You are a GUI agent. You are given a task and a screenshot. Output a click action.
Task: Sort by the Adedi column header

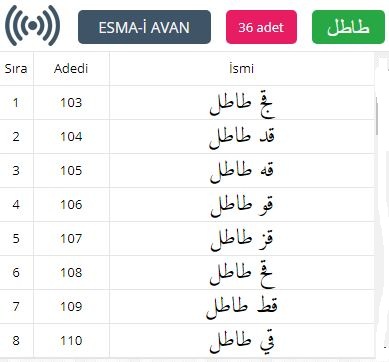click(71, 69)
